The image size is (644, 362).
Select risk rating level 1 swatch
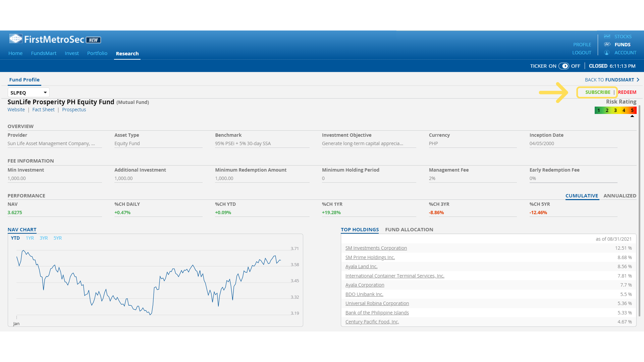(599, 110)
